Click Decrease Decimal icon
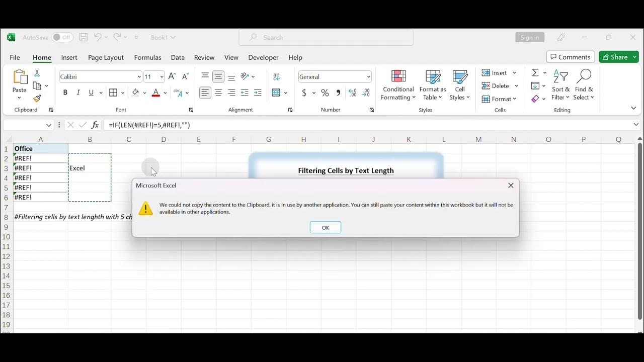644x362 pixels. pos(366,93)
